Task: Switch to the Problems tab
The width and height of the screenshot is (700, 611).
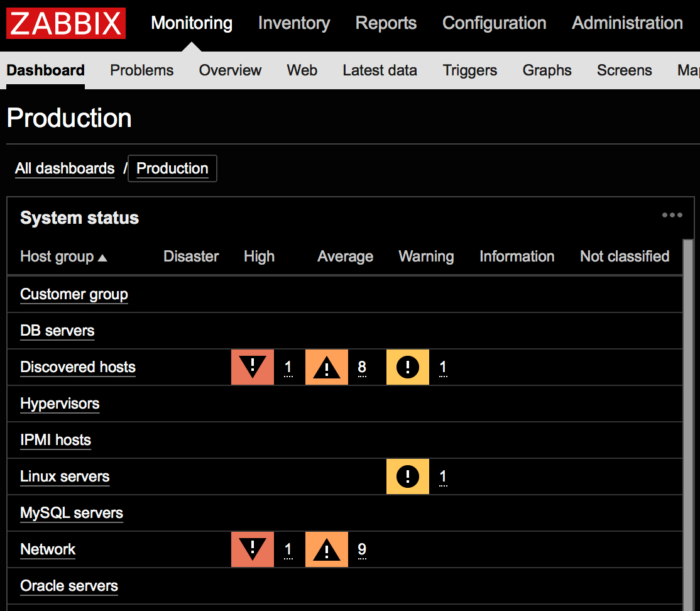Action: (142, 70)
